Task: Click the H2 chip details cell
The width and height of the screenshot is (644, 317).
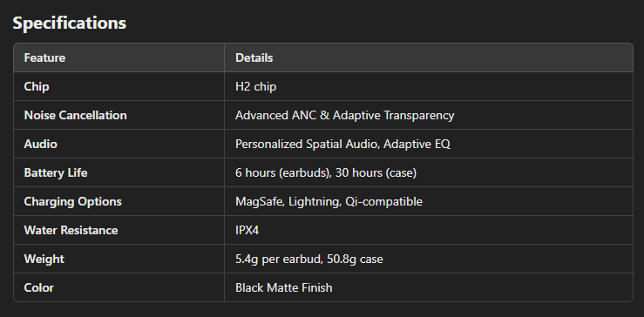Action: tap(429, 86)
